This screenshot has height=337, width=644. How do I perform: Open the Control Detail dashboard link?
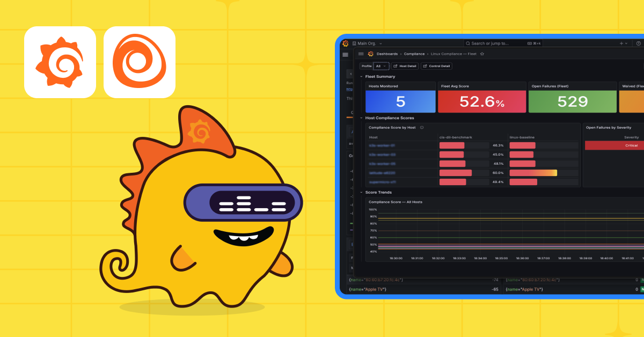[436, 66]
